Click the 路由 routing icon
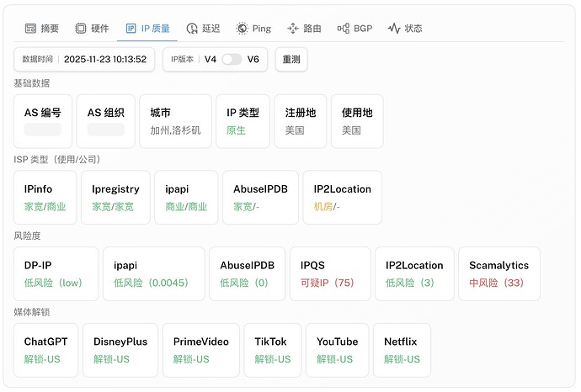 [x=292, y=29]
